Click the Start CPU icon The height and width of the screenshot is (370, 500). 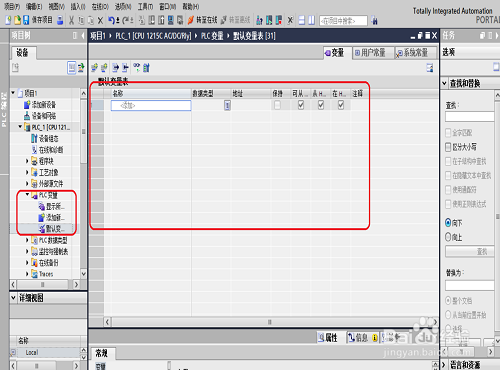coord(269,20)
